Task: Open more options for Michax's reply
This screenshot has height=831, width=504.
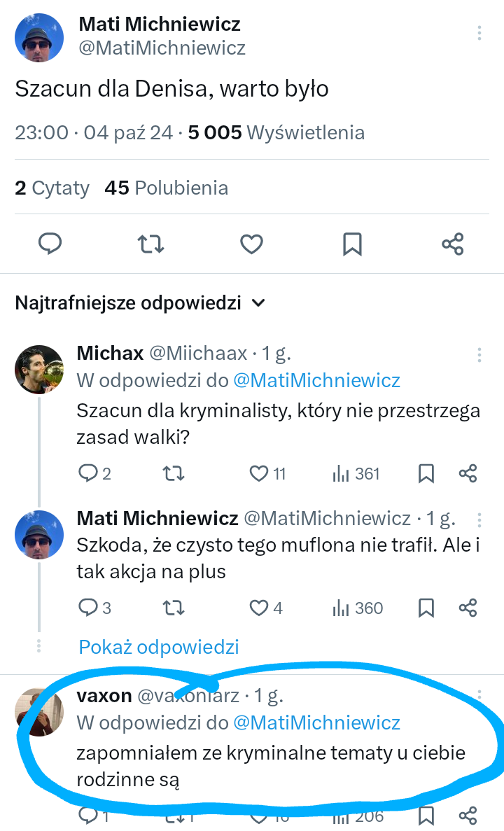Action: click(x=479, y=354)
